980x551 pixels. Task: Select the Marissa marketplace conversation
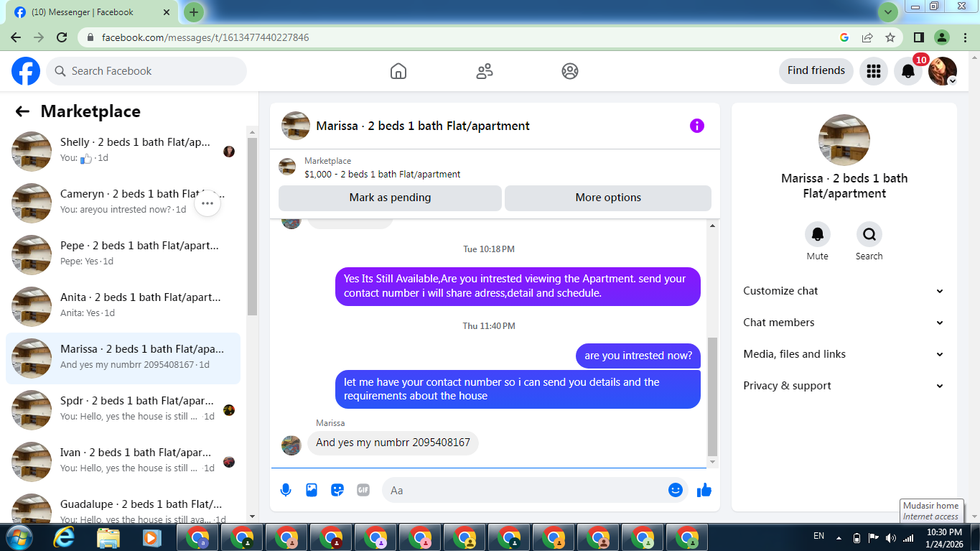pos(123,358)
